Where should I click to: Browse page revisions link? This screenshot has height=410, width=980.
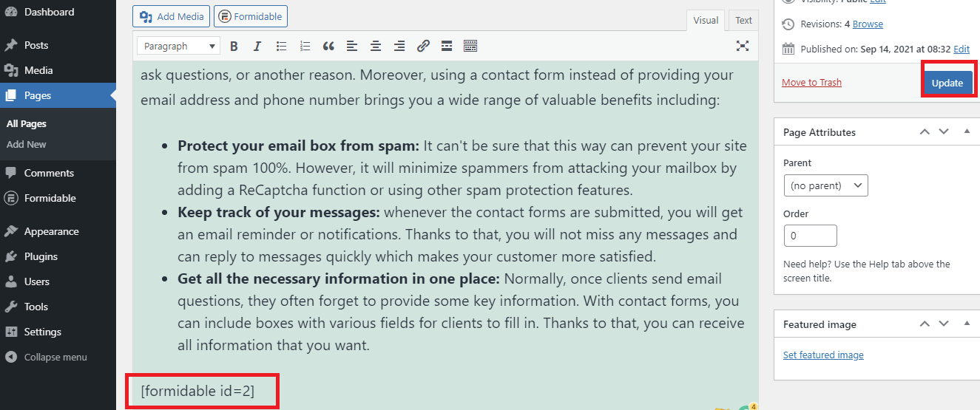pyautogui.click(x=868, y=24)
